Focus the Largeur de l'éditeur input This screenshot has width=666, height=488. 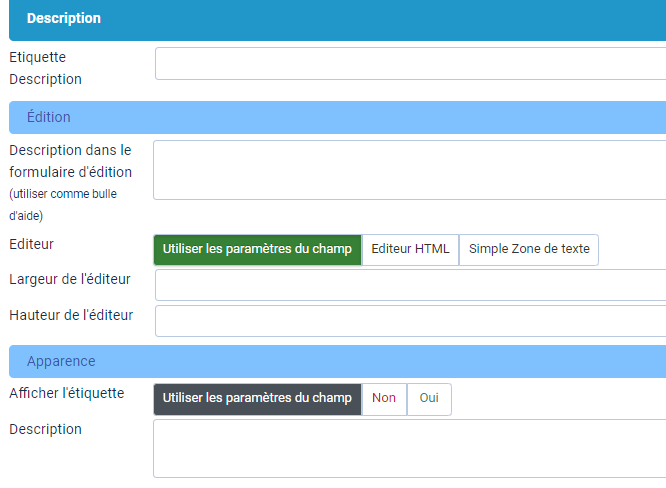click(x=411, y=285)
